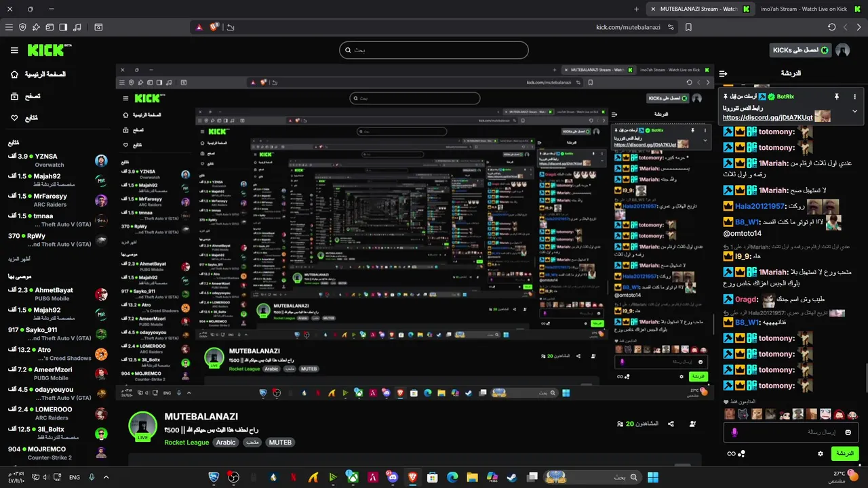Open the Rocket League category link
Image resolution: width=868 pixels, height=488 pixels.
pos(186,443)
